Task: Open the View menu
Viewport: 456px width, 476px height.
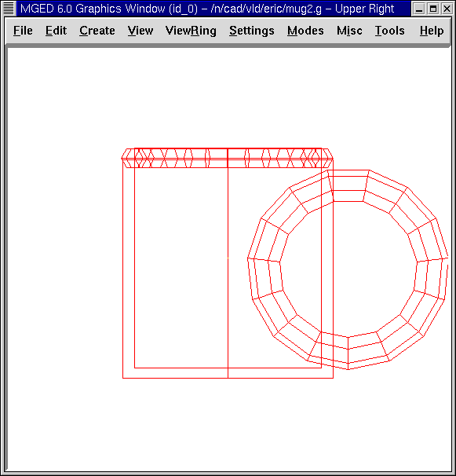Action: coord(140,31)
